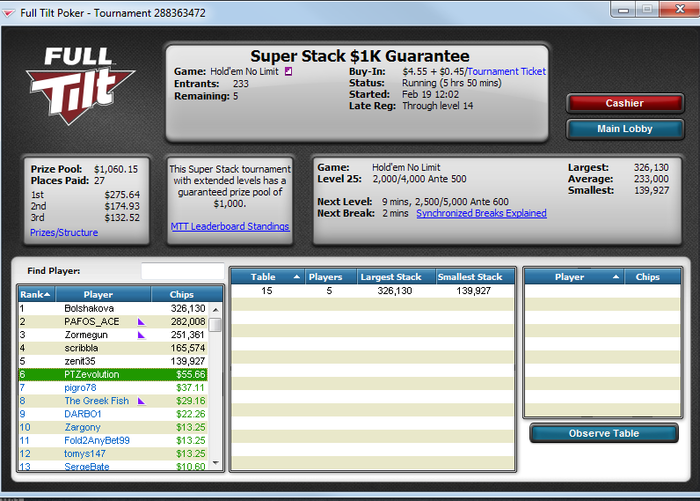Click the purple flag icon on Zormegun row

pos(141,335)
